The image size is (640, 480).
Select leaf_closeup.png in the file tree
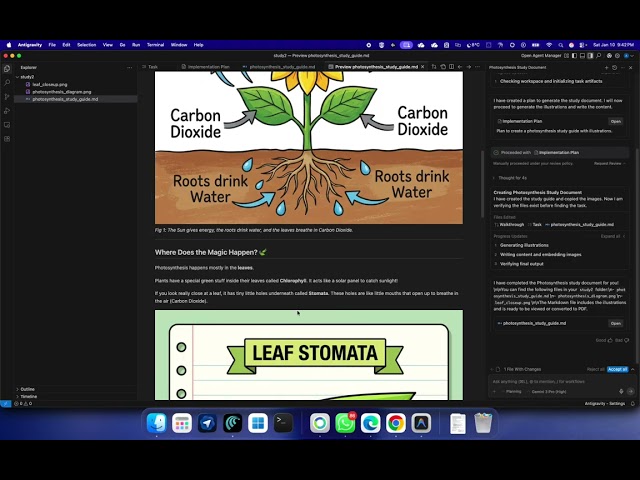coord(50,84)
